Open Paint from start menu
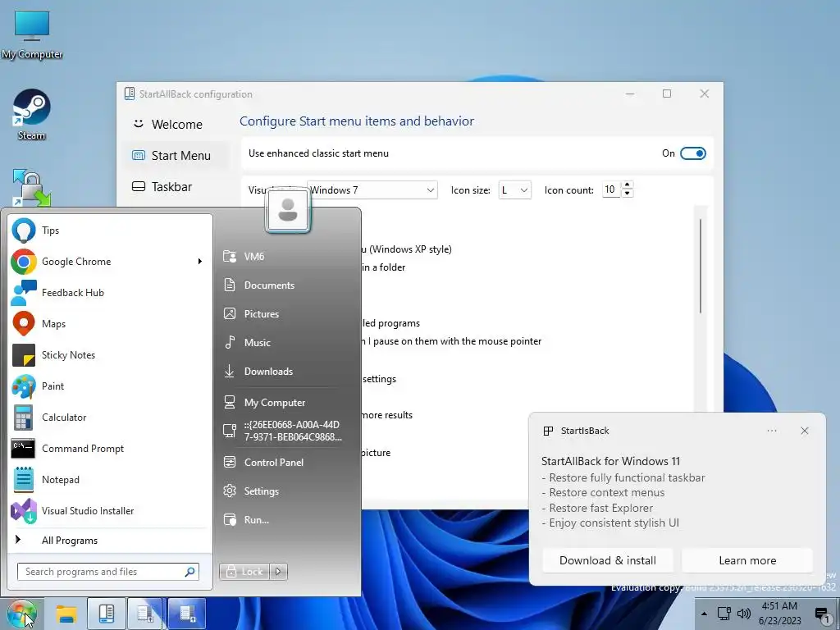Viewport: 840px width, 630px height. 109,386
